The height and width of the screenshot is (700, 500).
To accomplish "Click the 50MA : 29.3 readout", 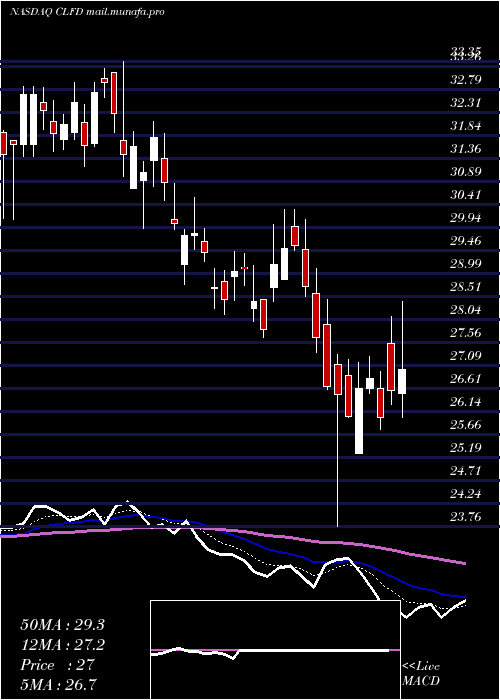I will [62, 625].
